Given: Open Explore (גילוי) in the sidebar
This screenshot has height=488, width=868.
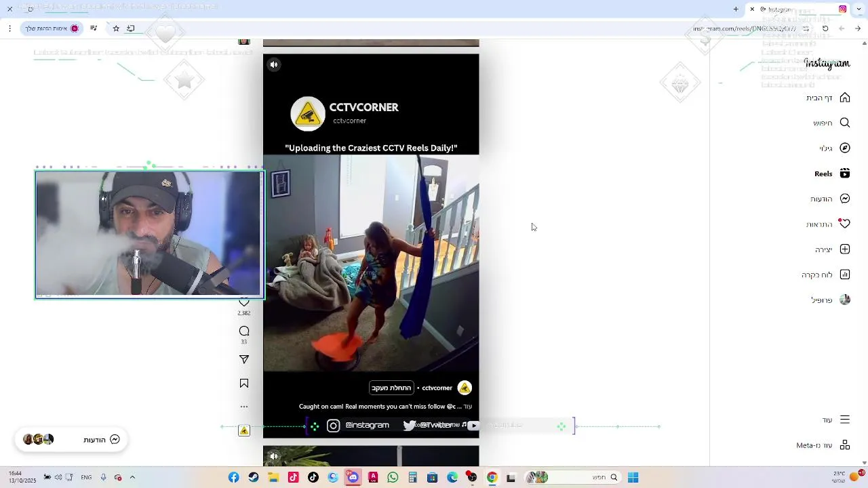Looking at the screenshot, I should point(834,148).
